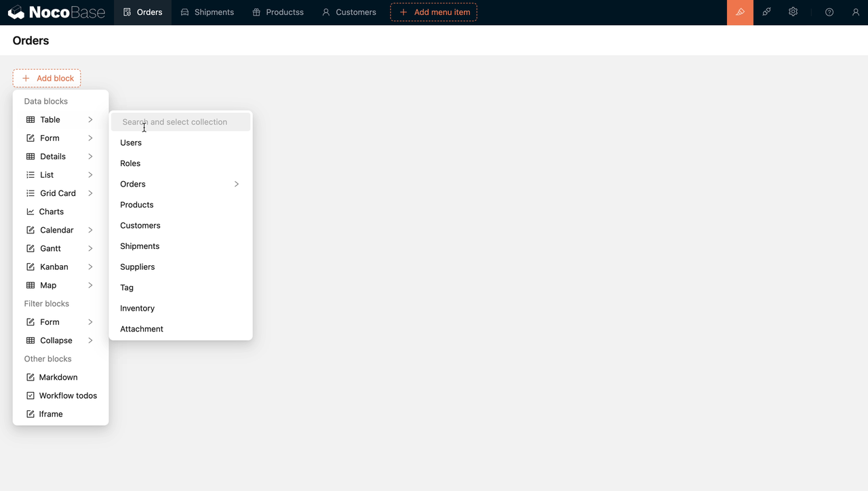
Task: Click the Iframe block icon
Action: pyautogui.click(x=31, y=414)
